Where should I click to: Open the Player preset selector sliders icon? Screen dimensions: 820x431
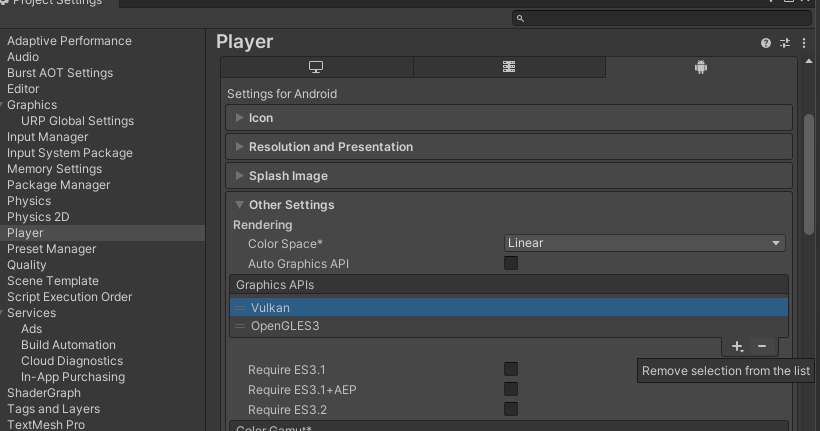(785, 43)
